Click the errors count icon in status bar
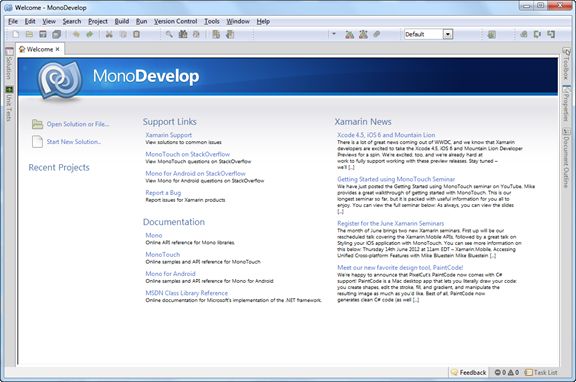This screenshot has width=576, height=382. click(x=498, y=372)
